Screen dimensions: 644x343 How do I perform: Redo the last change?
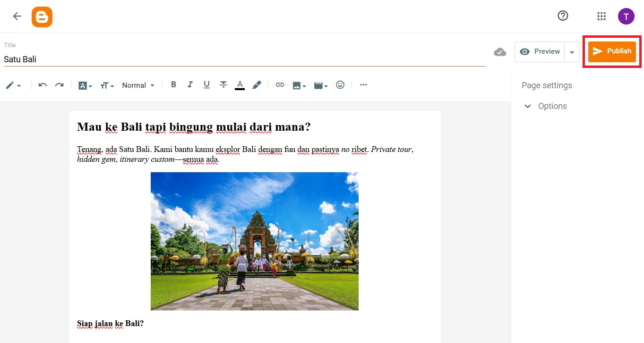point(59,85)
